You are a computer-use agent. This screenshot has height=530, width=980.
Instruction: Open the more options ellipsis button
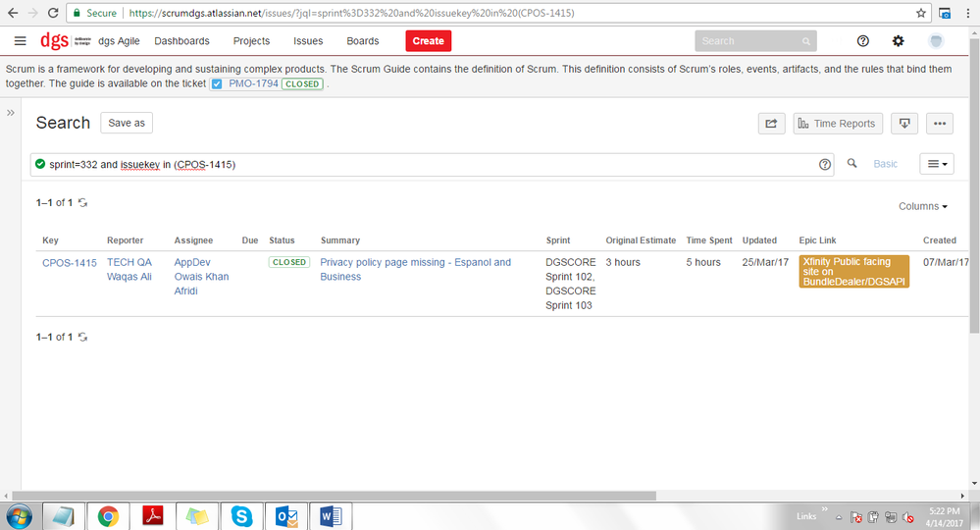(940, 124)
